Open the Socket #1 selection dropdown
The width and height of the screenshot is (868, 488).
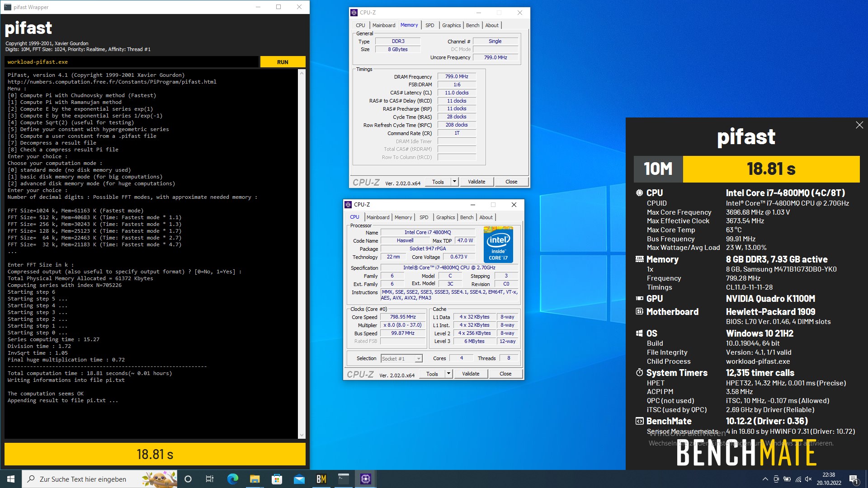click(x=401, y=358)
